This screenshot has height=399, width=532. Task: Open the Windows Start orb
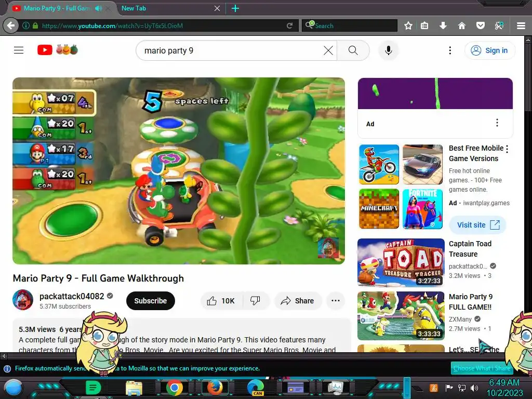[x=13, y=388]
